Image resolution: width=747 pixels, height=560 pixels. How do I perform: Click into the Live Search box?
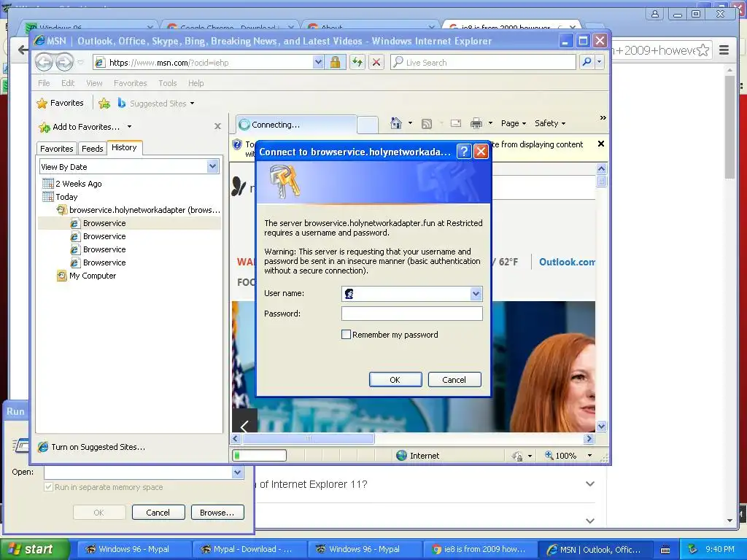tap(484, 63)
